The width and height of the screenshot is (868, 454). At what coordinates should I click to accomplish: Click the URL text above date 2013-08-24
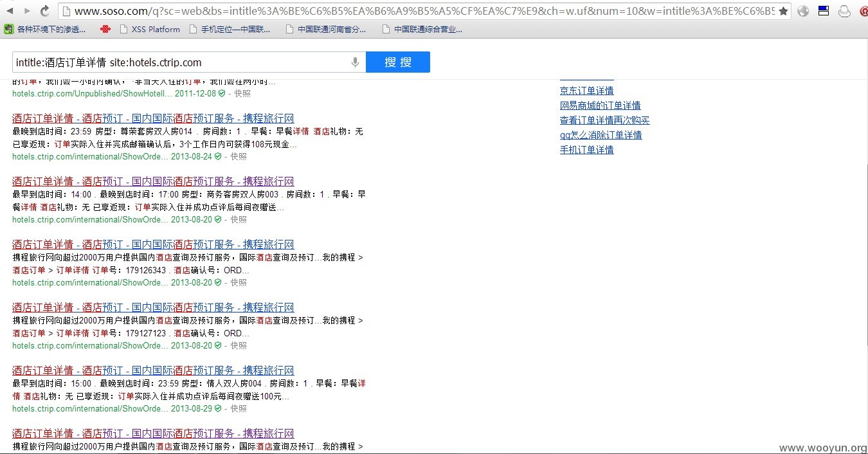(x=90, y=156)
